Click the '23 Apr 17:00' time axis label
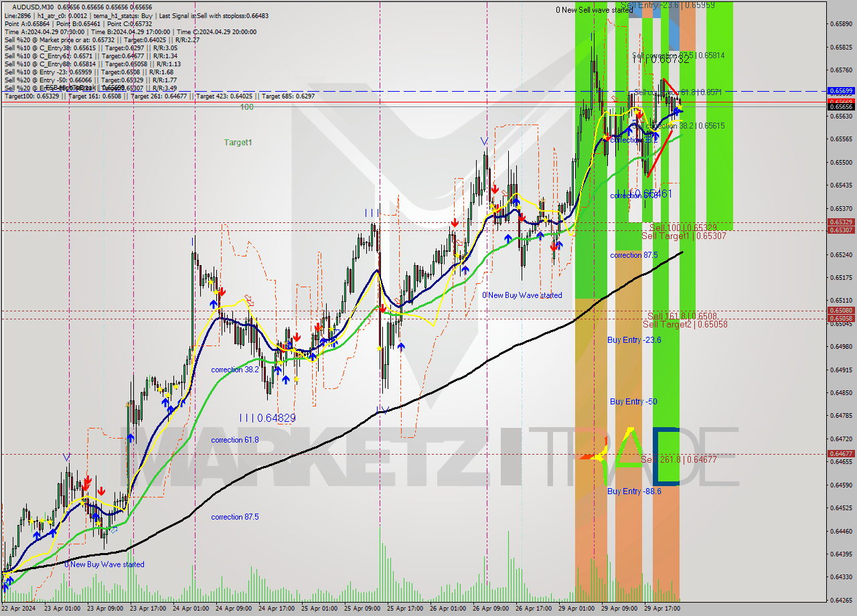The width and height of the screenshot is (857, 616). (x=147, y=609)
